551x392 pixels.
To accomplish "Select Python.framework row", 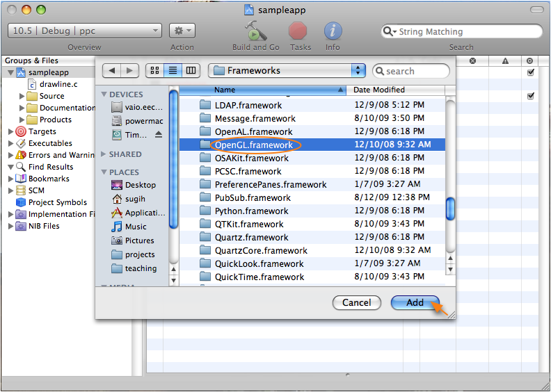I will [x=312, y=211].
